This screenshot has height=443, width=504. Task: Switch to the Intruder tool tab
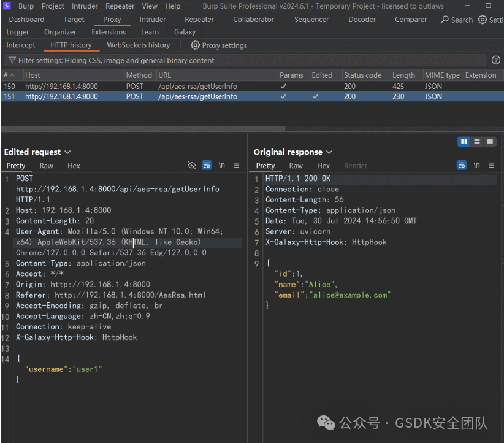152,20
